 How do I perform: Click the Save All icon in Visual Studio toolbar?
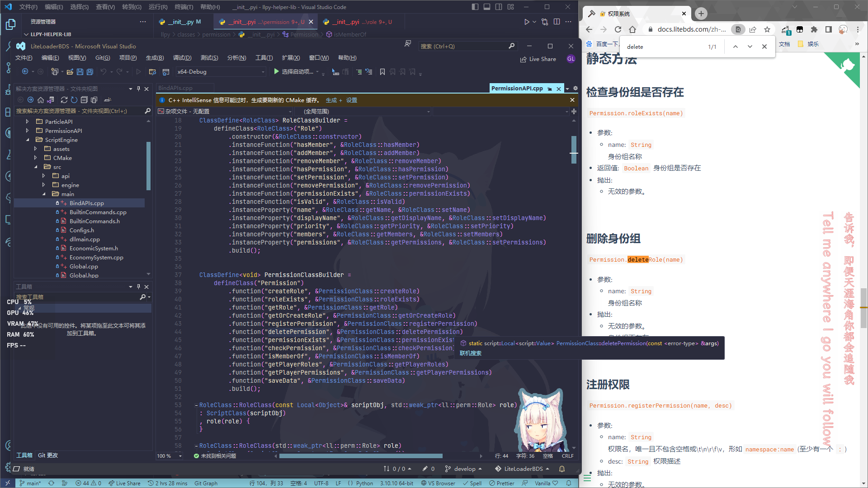89,71
